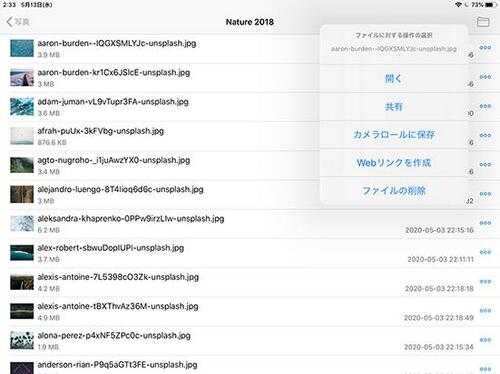Tap thumbnail of alona-perez image
The height and width of the screenshot is (374, 500).
click(x=22, y=340)
